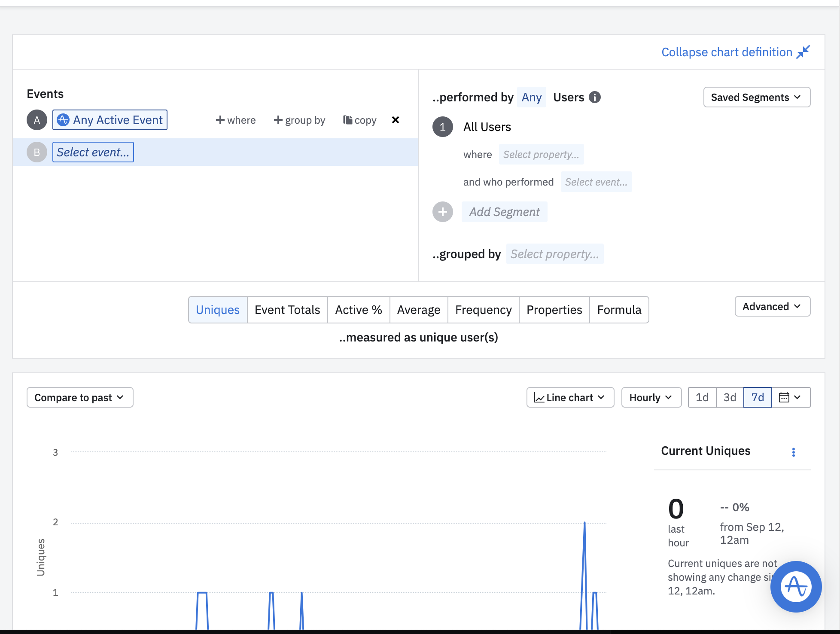Screen dimensions: 840x634
Task: Click the collapse arrows icon
Action: 803,52
